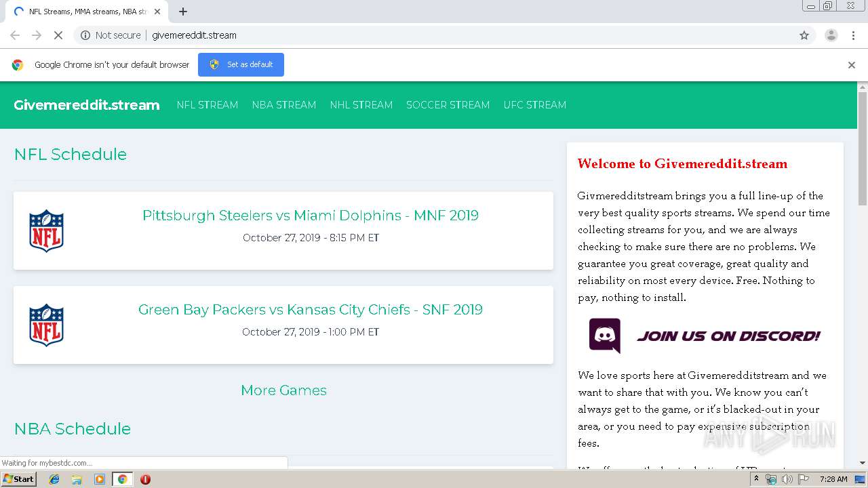Click the NBA Schedule heading

[73, 429]
